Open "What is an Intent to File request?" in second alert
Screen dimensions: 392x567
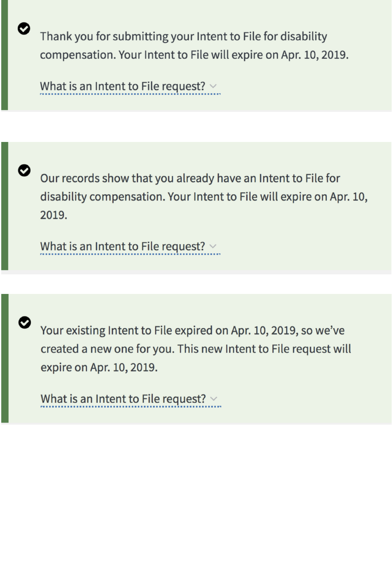click(123, 247)
